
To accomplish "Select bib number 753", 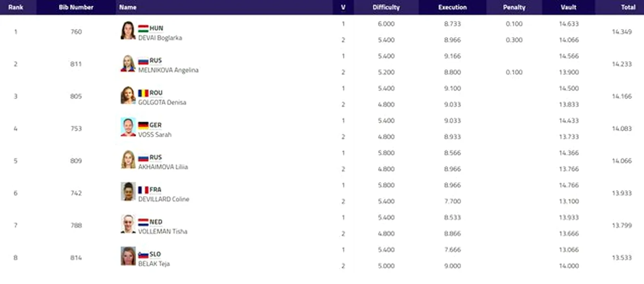I will [76, 129].
